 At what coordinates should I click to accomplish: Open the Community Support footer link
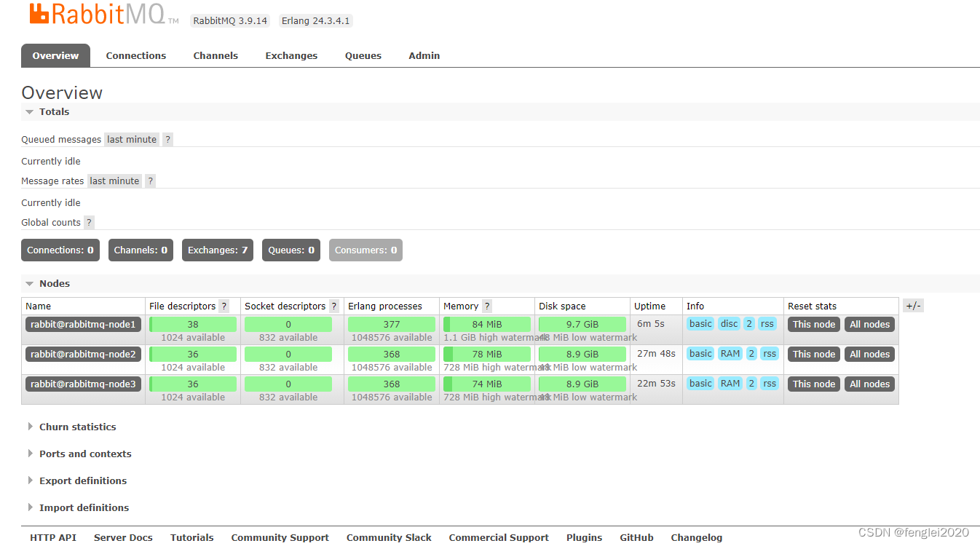click(280, 538)
